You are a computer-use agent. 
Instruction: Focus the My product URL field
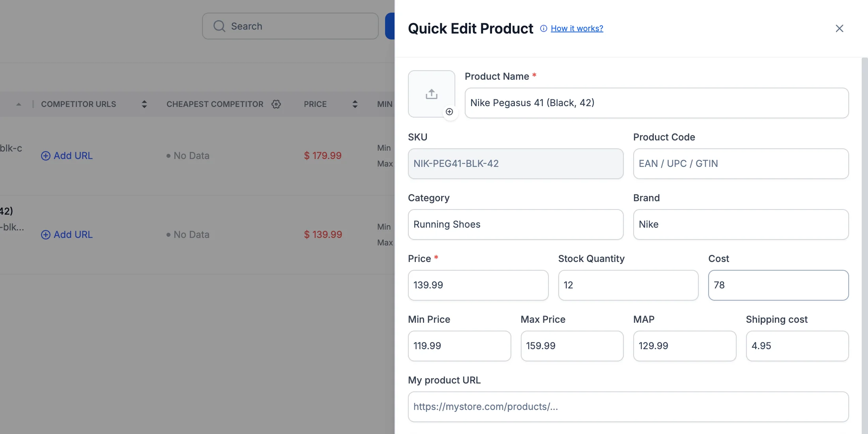click(x=628, y=407)
